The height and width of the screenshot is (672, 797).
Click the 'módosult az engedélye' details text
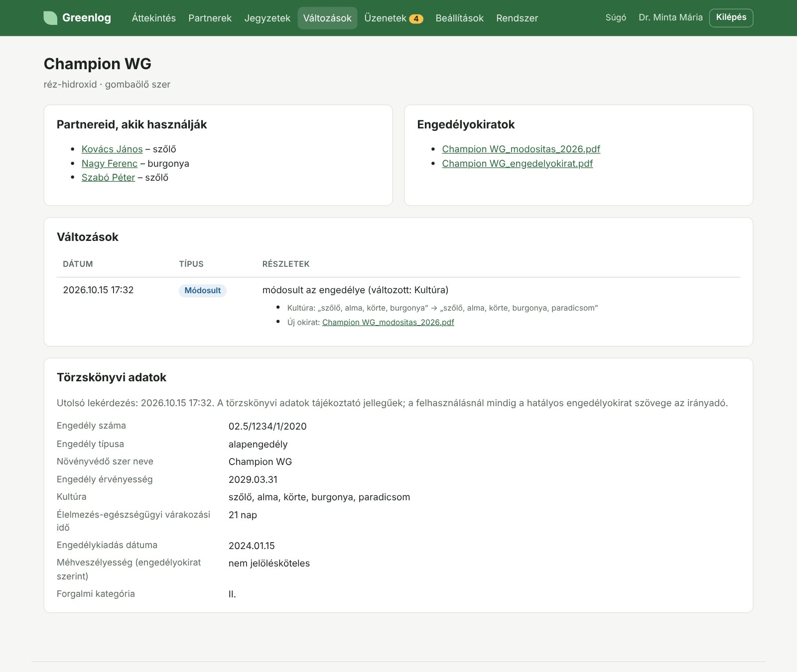click(355, 290)
